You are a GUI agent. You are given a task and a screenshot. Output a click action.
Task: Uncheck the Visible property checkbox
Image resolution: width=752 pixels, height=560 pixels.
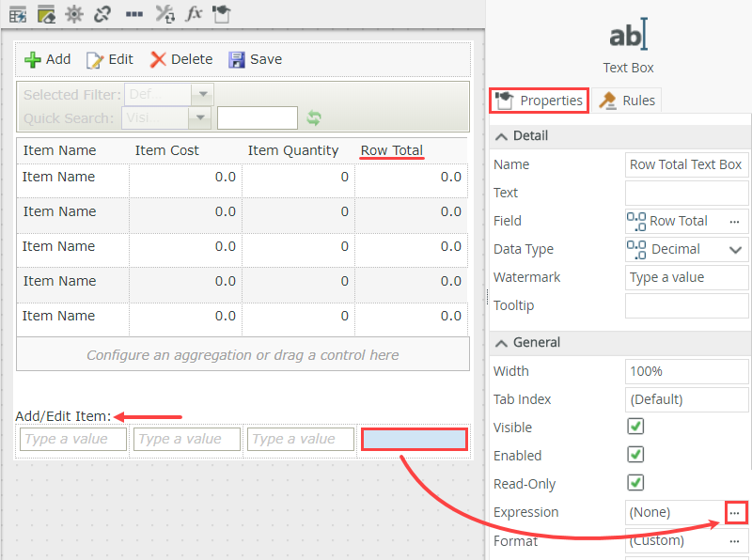tap(635, 428)
